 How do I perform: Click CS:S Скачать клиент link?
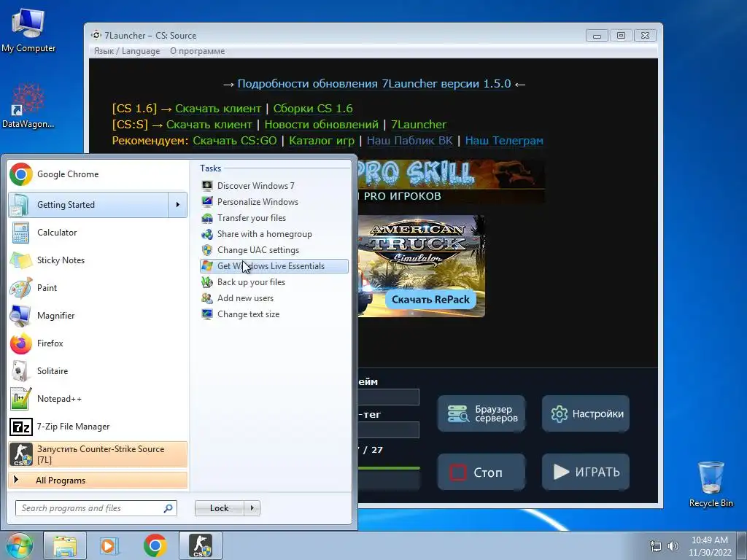point(209,125)
